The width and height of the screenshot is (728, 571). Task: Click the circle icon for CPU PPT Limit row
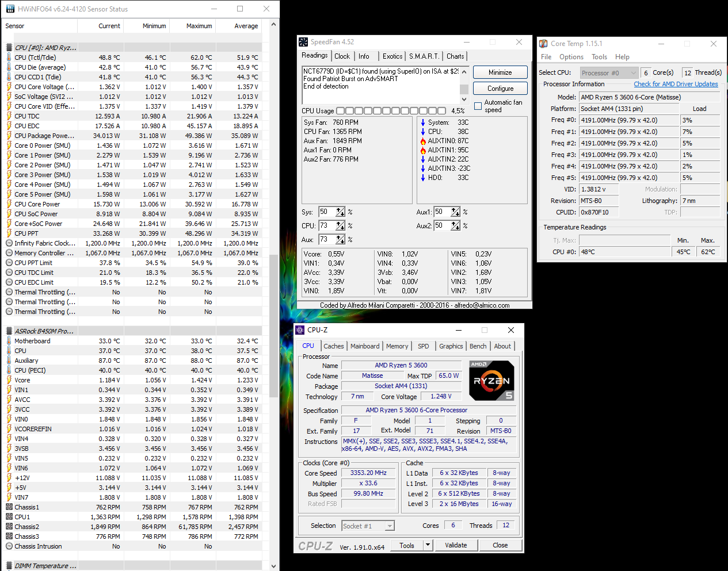pyautogui.click(x=9, y=263)
